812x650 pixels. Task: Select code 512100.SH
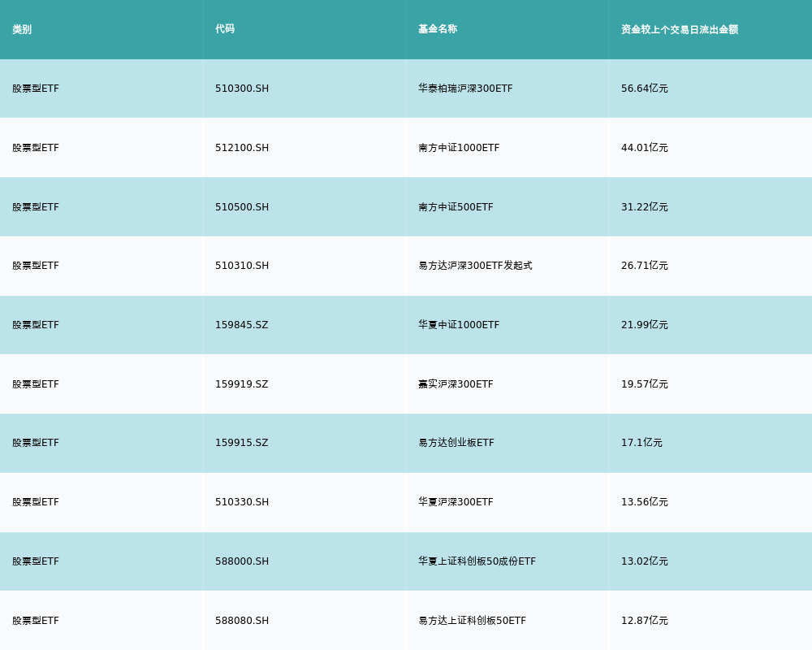coord(242,148)
